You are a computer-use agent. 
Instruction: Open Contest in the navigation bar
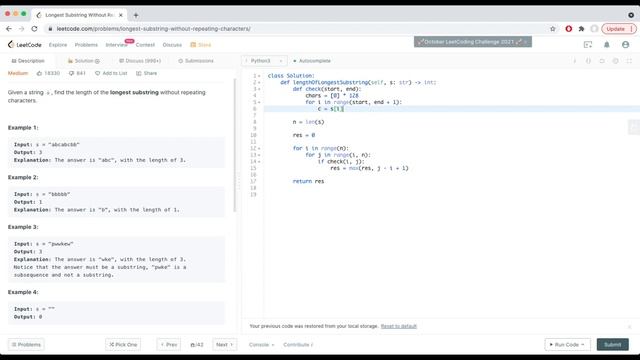[x=145, y=45]
